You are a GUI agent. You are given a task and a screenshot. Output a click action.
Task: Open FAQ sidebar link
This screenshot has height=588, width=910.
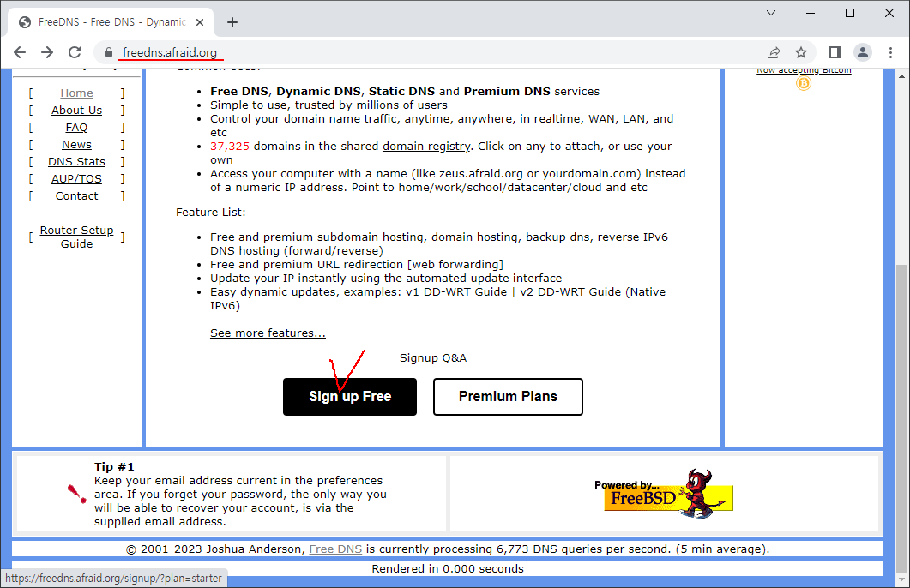(x=76, y=128)
